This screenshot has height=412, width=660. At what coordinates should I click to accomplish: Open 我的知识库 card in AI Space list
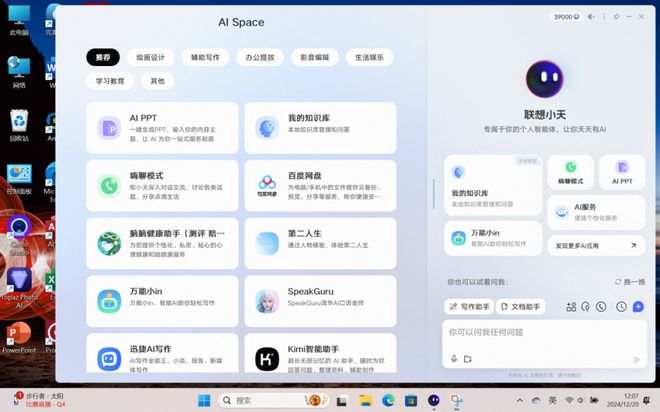click(320, 128)
